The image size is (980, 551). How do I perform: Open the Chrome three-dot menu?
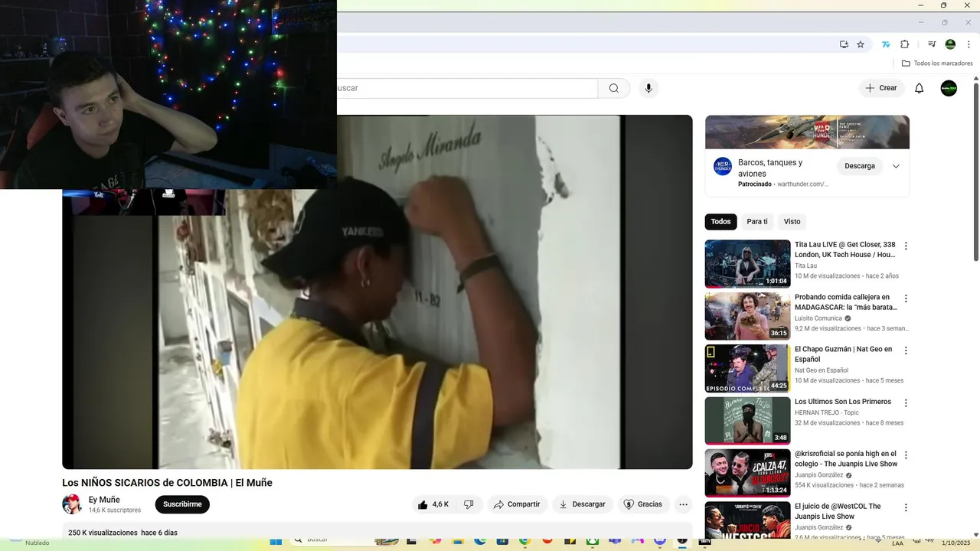coord(969,44)
